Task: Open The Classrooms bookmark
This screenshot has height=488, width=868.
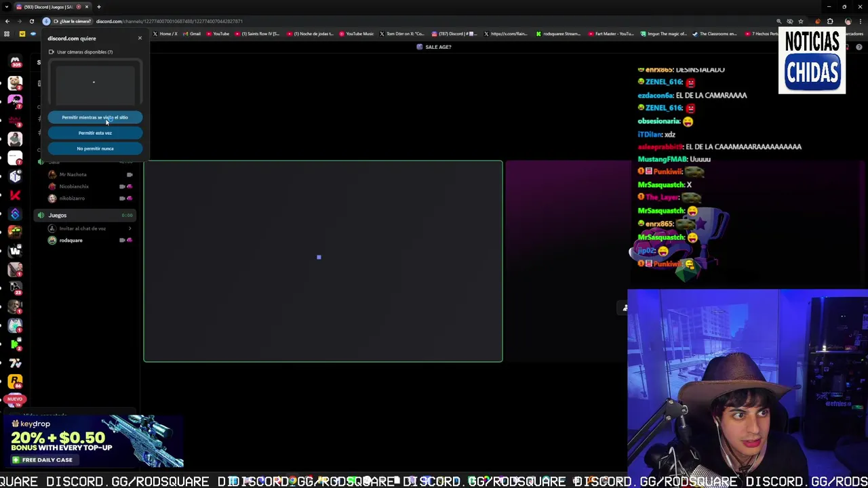Action: click(x=715, y=34)
